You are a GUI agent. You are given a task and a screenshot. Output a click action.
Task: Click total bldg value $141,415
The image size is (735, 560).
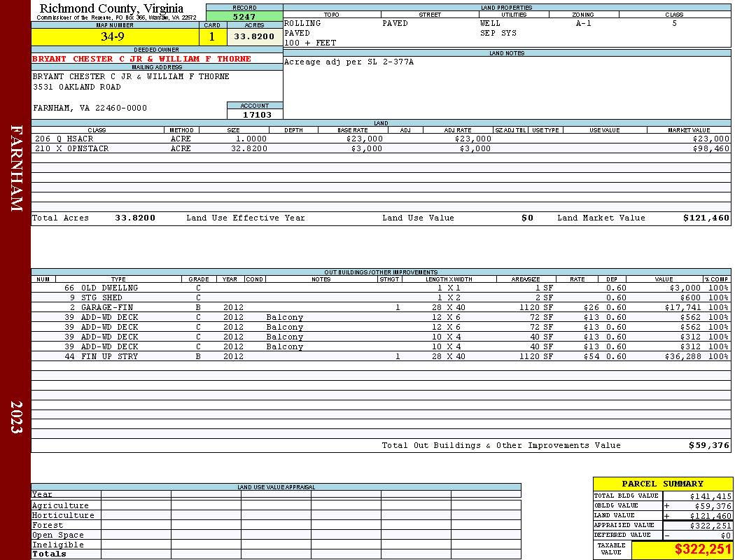pos(710,496)
